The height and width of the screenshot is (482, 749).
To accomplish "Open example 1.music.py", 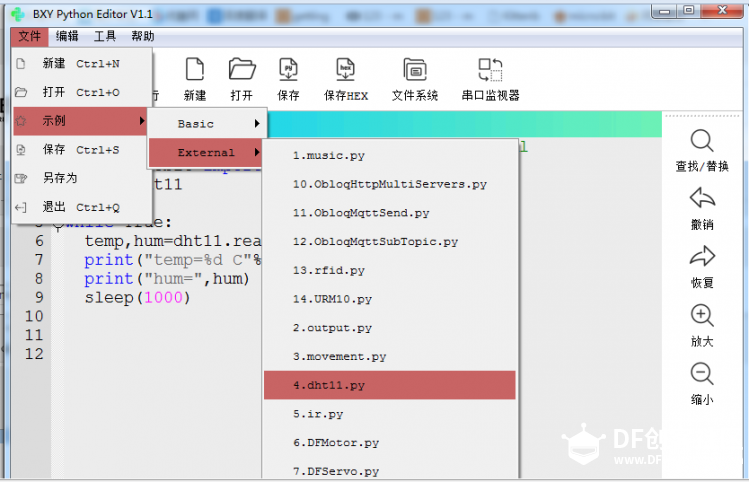I will [x=390, y=156].
